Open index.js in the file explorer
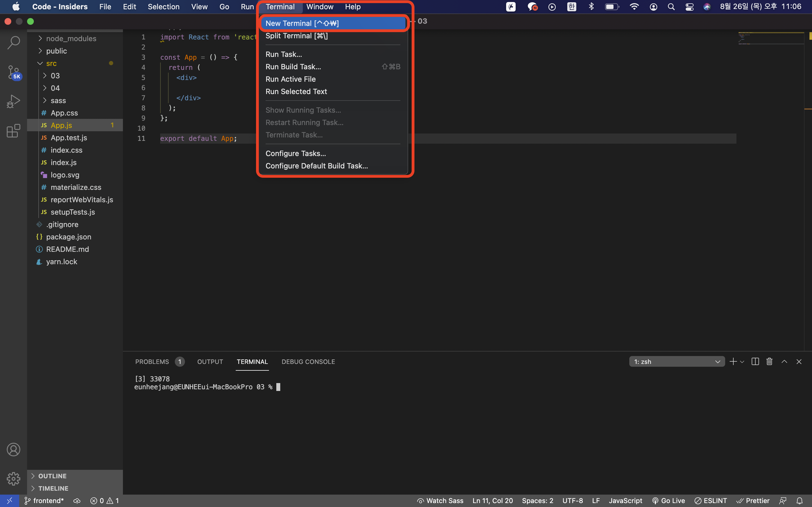812x507 pixels. click(x=63, y=163)
